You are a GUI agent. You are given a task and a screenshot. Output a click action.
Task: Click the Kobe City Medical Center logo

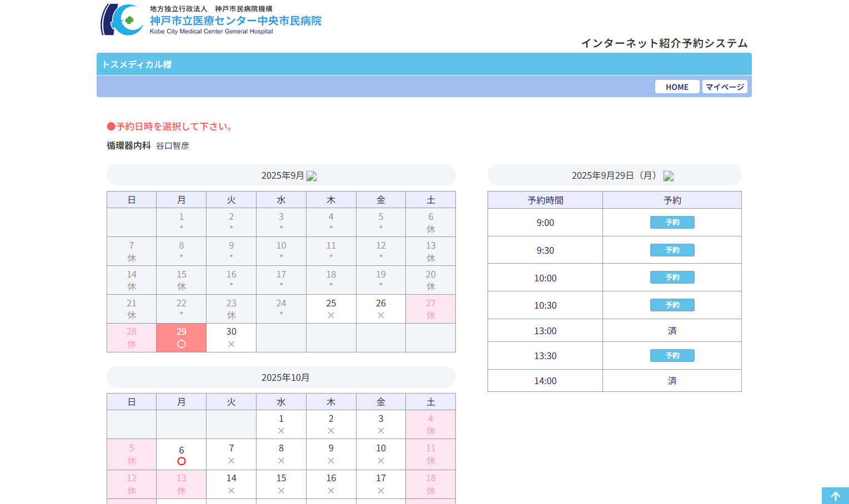(122, 20)
